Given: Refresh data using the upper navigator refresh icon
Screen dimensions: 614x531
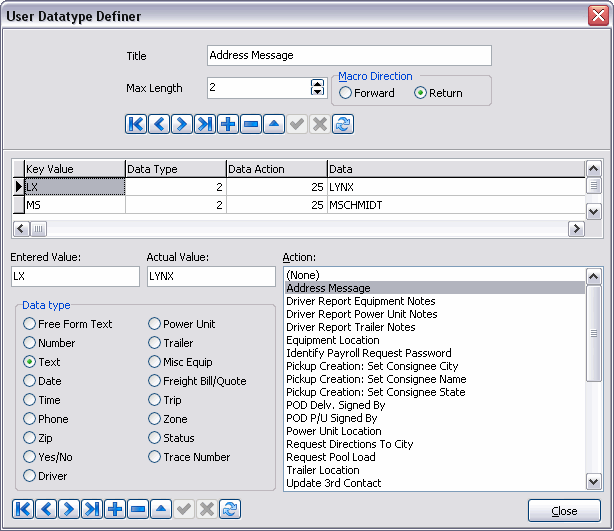Looking at the screenshot, I should tap(343, 124).
